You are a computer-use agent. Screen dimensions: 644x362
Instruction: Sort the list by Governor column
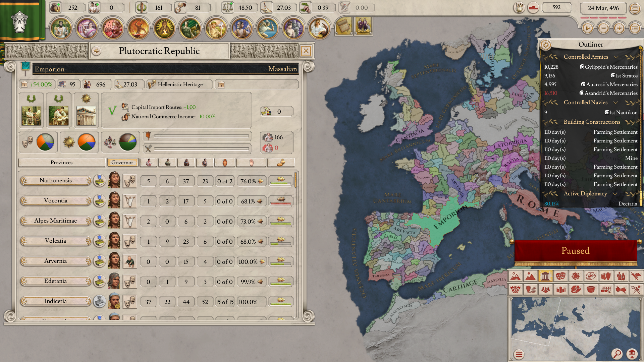(122, 163)
